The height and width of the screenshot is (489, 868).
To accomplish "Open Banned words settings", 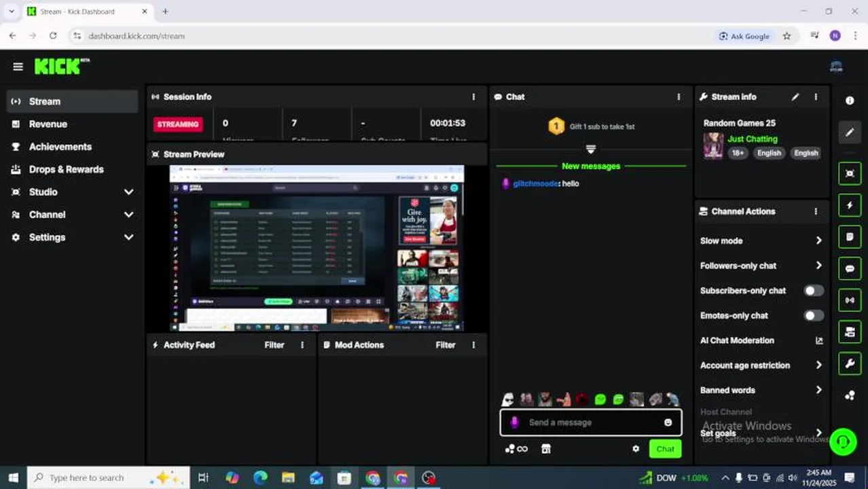I will pos(761,390).
